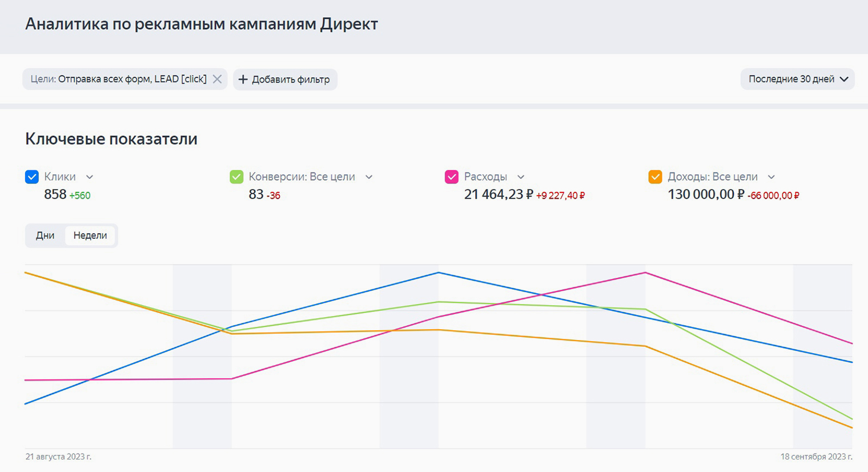
Task: Click the +9 227,40 ₽ expenses change
Action: [560, 195]
